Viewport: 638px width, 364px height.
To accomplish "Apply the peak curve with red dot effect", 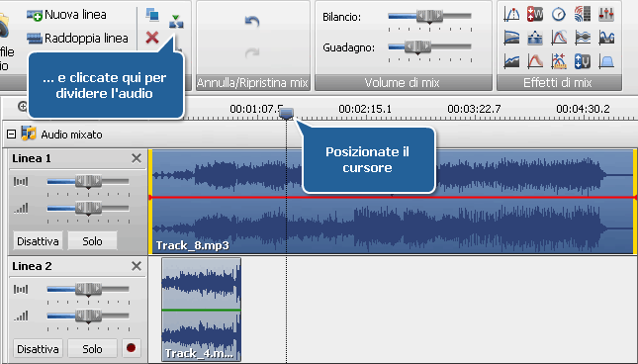I will pos(511,15).
